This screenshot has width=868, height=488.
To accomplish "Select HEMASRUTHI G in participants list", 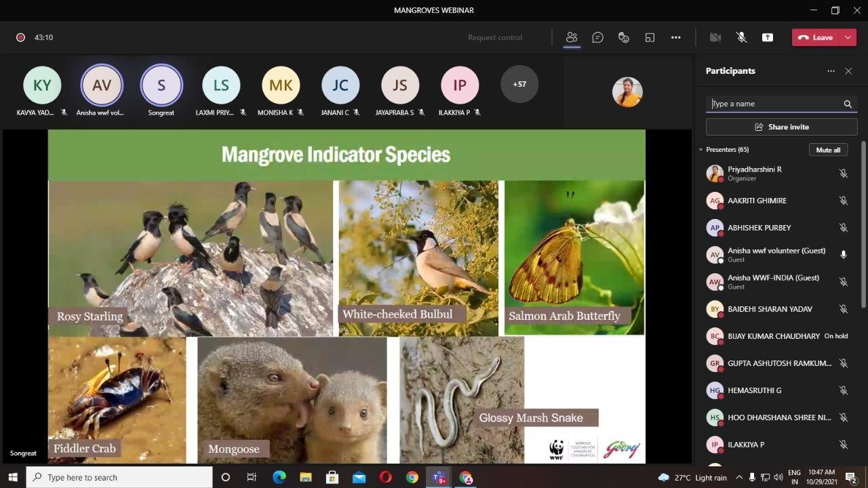I will click(x=754, y=390).
